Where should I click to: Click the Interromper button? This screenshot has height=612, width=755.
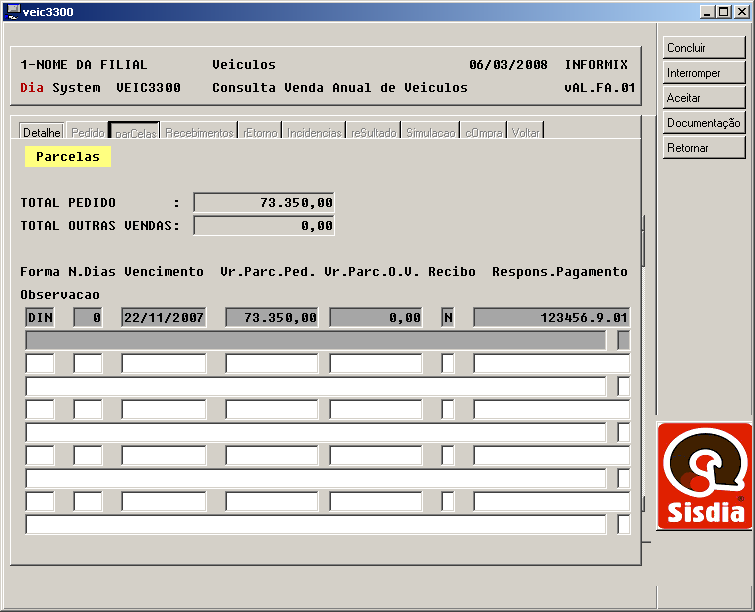click(704, 73)
